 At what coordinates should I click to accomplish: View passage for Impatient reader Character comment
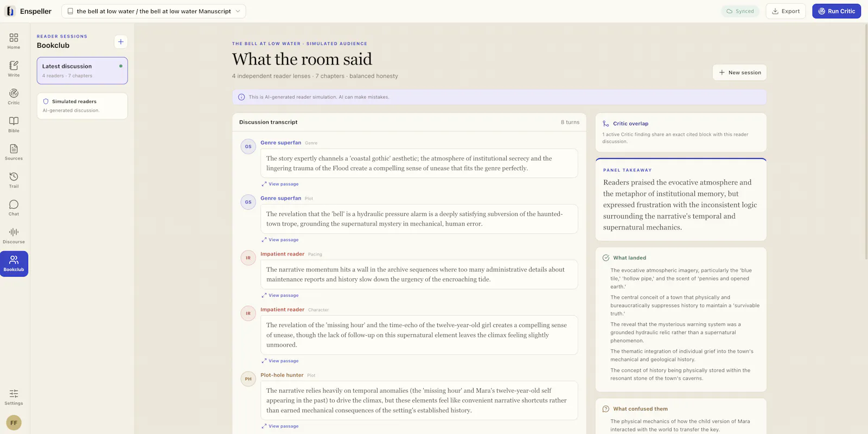point(280,361)
